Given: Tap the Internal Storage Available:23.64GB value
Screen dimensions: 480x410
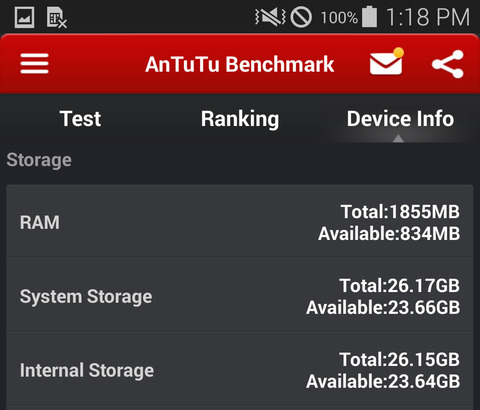Looking at the screenshot, I should coord(383,381).
